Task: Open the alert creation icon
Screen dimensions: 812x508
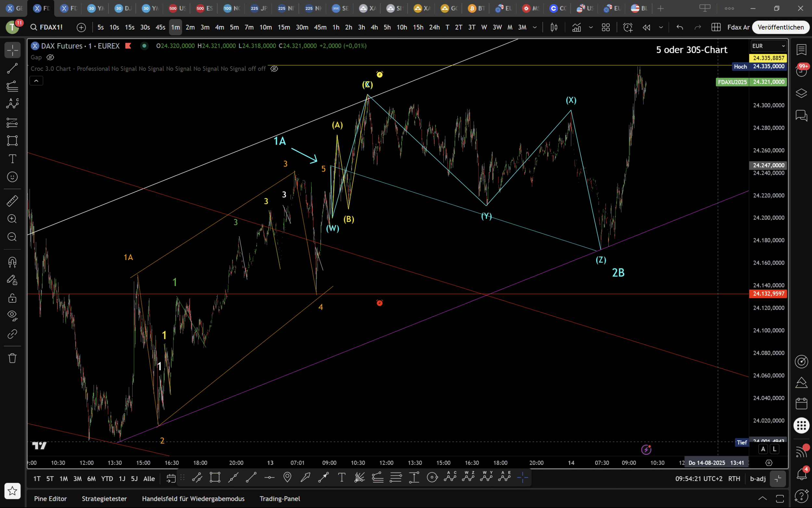Action: [628, 27]
